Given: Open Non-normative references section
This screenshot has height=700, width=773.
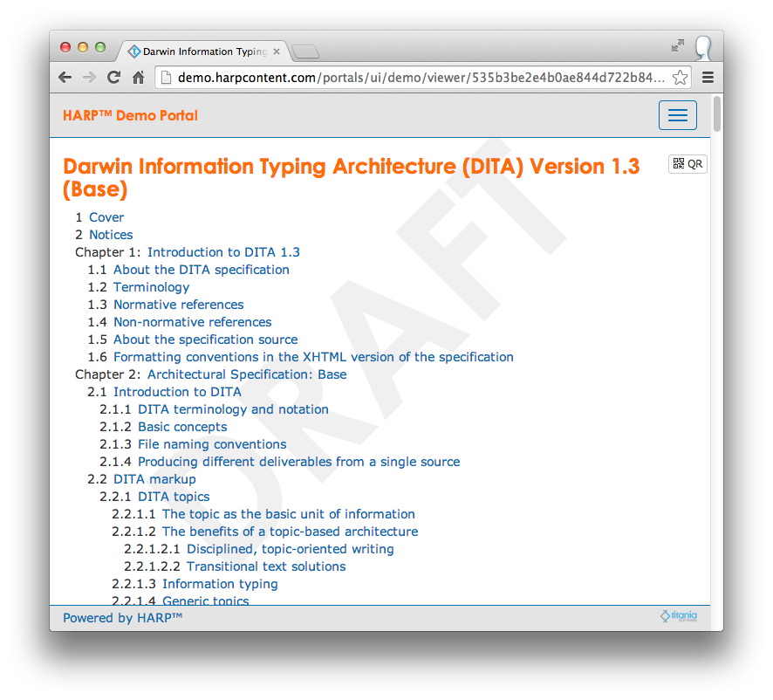Looking at the screenshot, I should [x=193, y=322].
